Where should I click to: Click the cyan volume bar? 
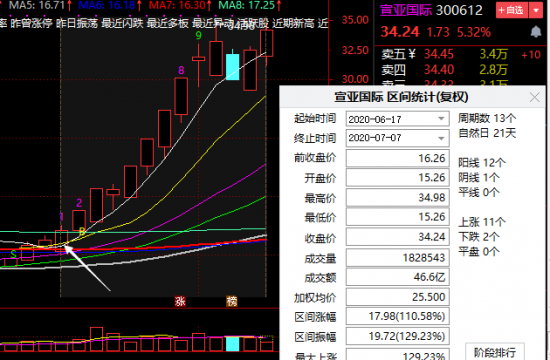232,344
